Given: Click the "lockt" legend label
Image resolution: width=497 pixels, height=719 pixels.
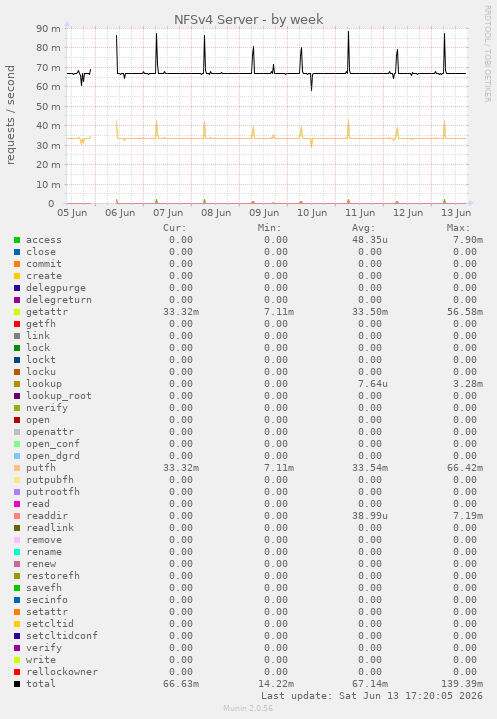Looking at the screenshot, I should 41,360.
